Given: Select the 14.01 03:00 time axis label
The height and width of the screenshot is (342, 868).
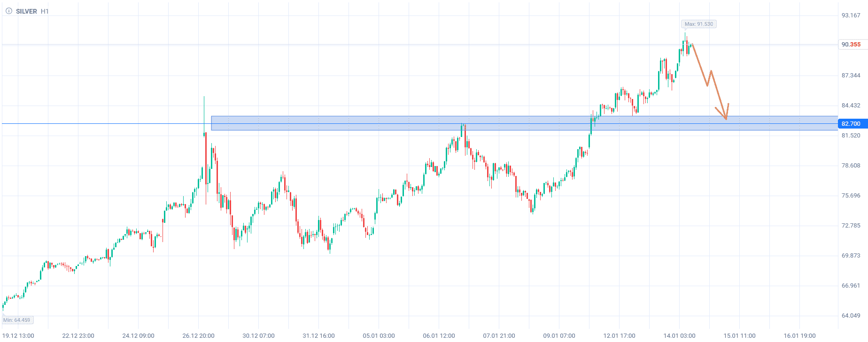Looking at the screenshot, I should tap(679, 336).
